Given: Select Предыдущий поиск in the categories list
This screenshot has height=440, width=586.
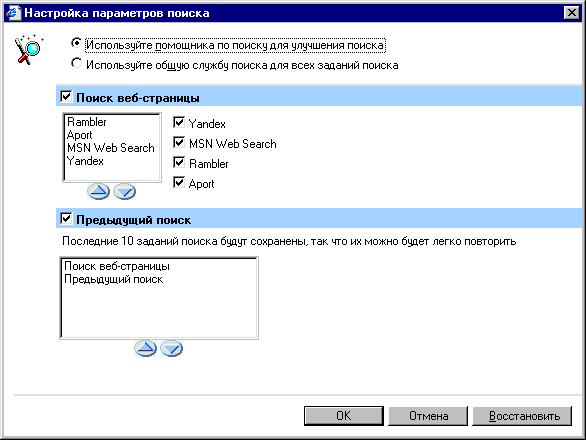Looking at the screenshot, I should 114,279.
